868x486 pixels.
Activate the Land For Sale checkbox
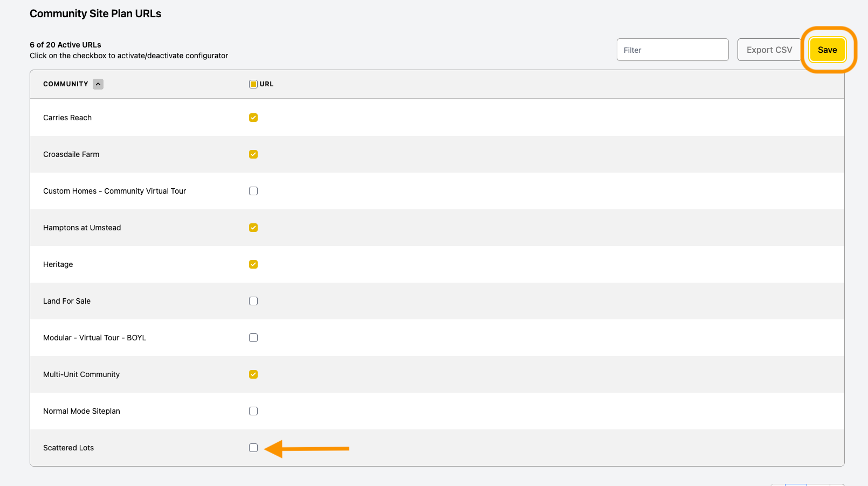tap(253, 301)
